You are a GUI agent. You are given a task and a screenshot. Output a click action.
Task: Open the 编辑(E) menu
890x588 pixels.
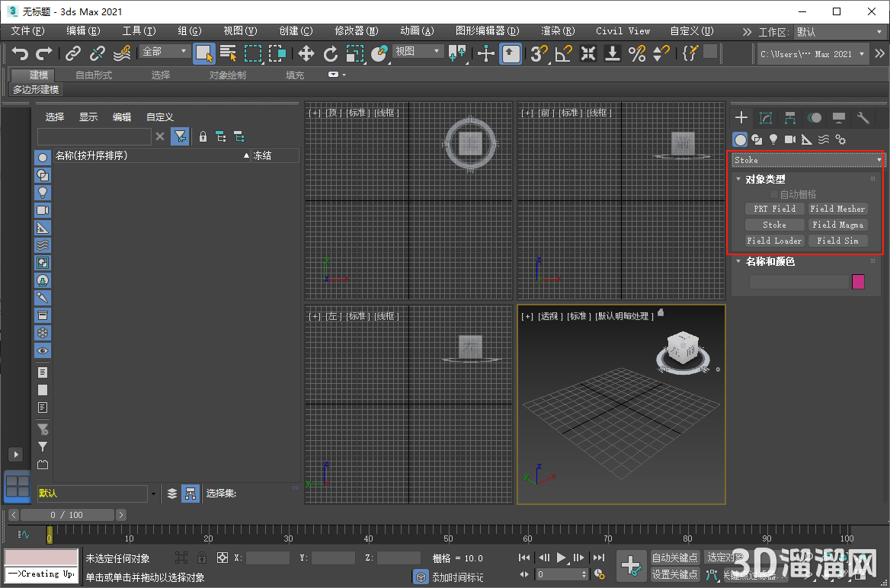(x=83, y=30)
